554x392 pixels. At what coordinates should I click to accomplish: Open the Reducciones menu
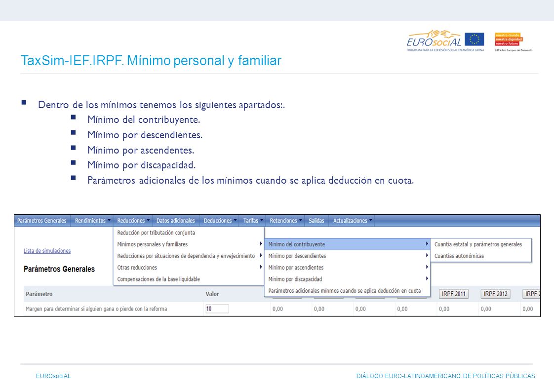click(133, 221)
